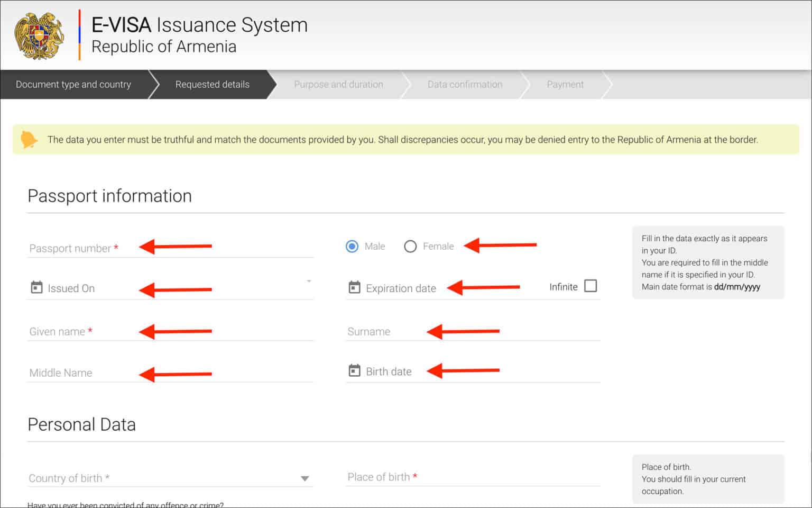This screenshot has height=508, width=812.
Task: Select the Female radio button
Action: coord(410,247)
